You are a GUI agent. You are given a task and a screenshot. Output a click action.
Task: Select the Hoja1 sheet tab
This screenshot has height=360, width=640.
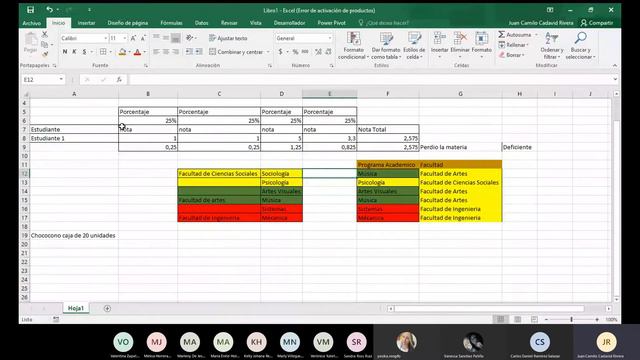[x=76, y=308]
